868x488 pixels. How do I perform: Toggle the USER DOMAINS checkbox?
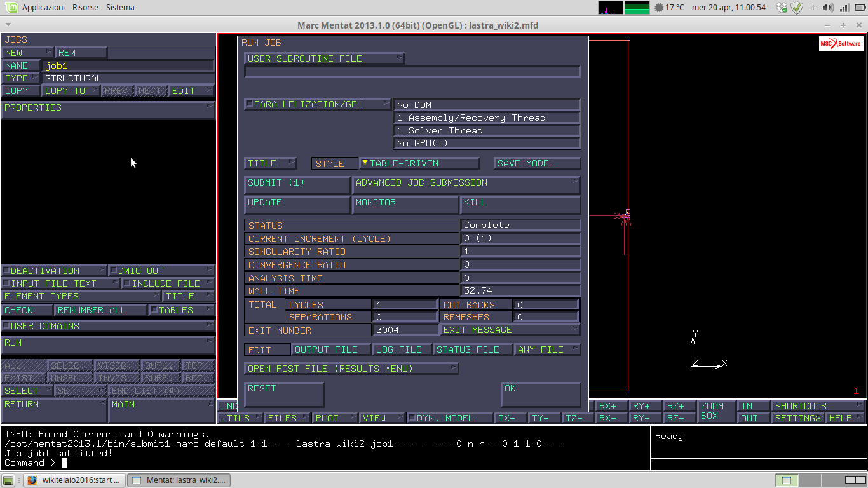(x=6, y=326)
